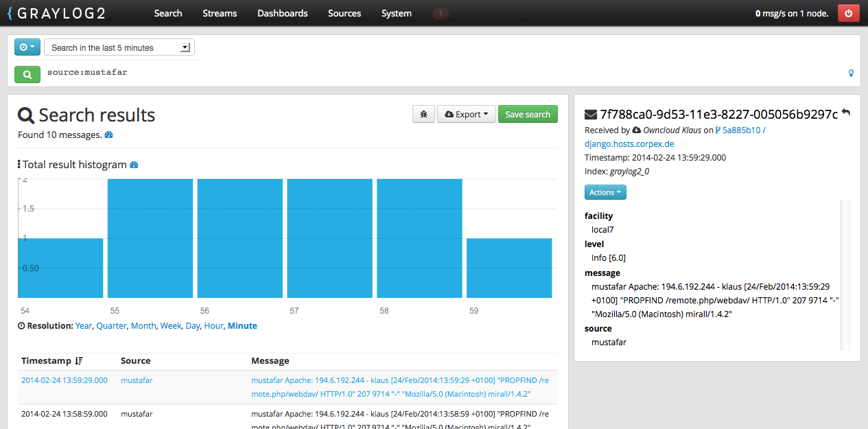
Task: Click the lightbulb hint icon in search bar
Action: 852,73
